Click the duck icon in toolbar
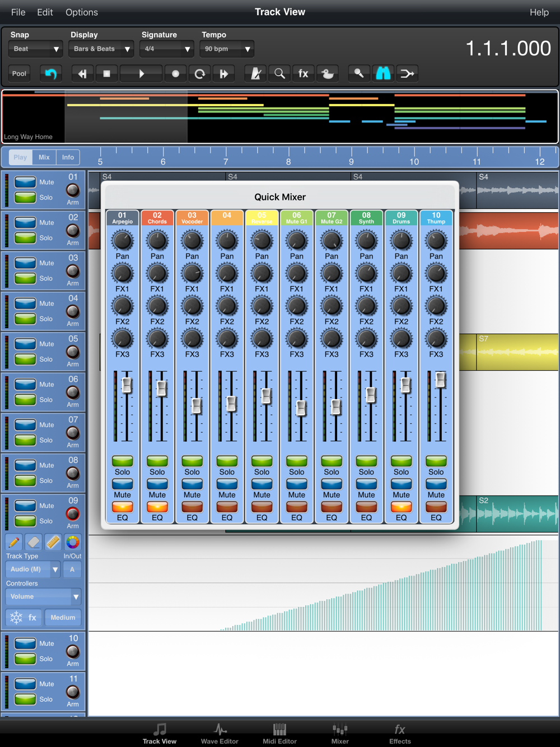The image size is (560, 747). coord(328,73)
